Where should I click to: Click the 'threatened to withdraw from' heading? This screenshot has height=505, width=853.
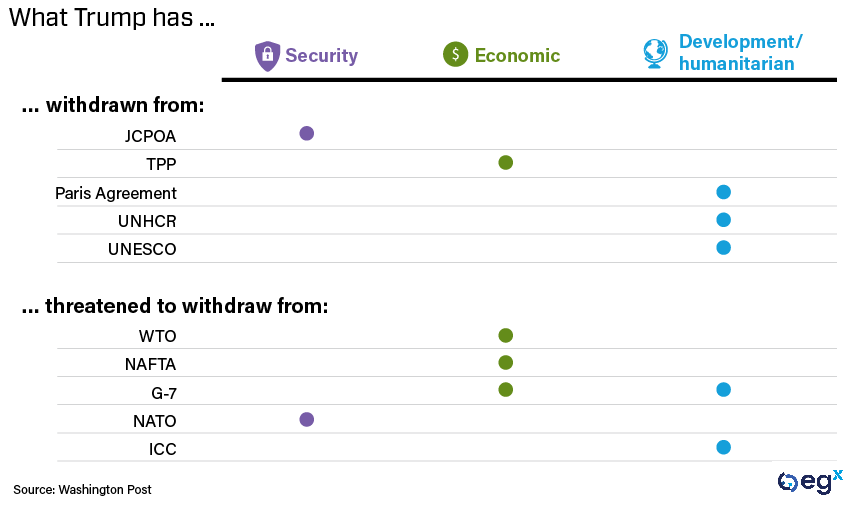(x=175, y=306)
